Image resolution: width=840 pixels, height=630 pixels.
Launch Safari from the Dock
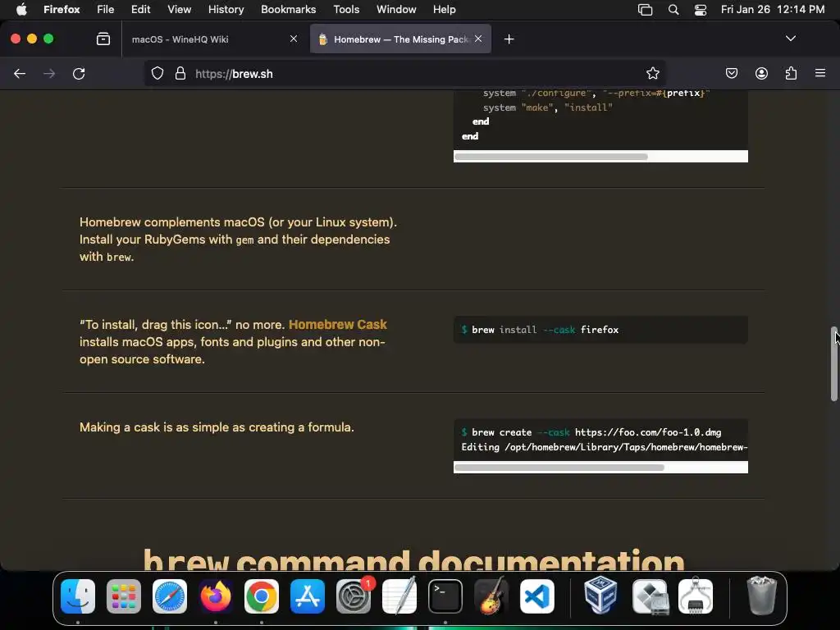[x=170, y=596]
